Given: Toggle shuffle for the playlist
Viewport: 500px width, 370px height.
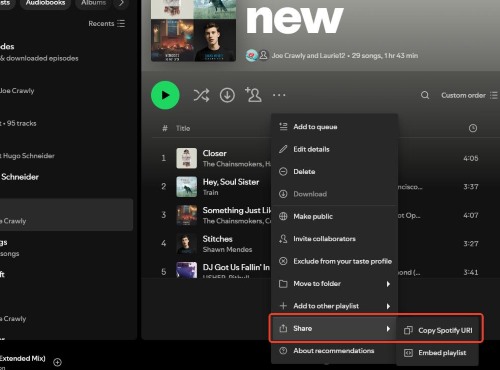Looking at the screenshot, I should point(201,95).
